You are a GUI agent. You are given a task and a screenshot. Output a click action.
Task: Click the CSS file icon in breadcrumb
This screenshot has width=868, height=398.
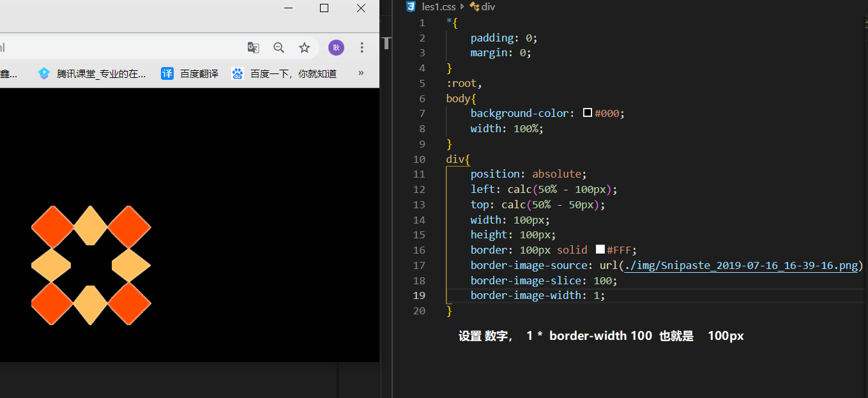click(x=411, y=7)
